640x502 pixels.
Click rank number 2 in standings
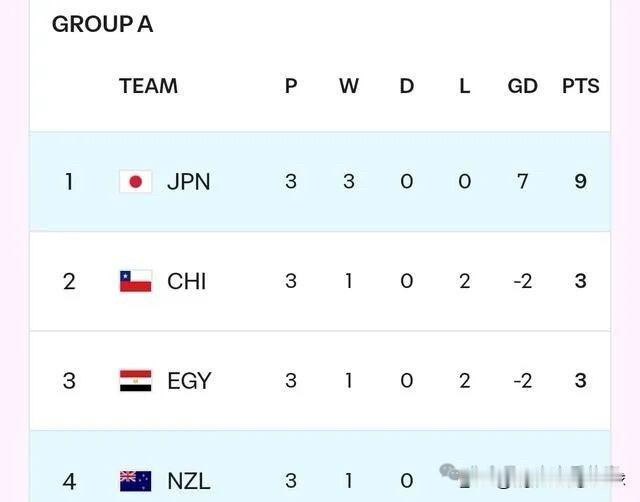click(69, 281)
